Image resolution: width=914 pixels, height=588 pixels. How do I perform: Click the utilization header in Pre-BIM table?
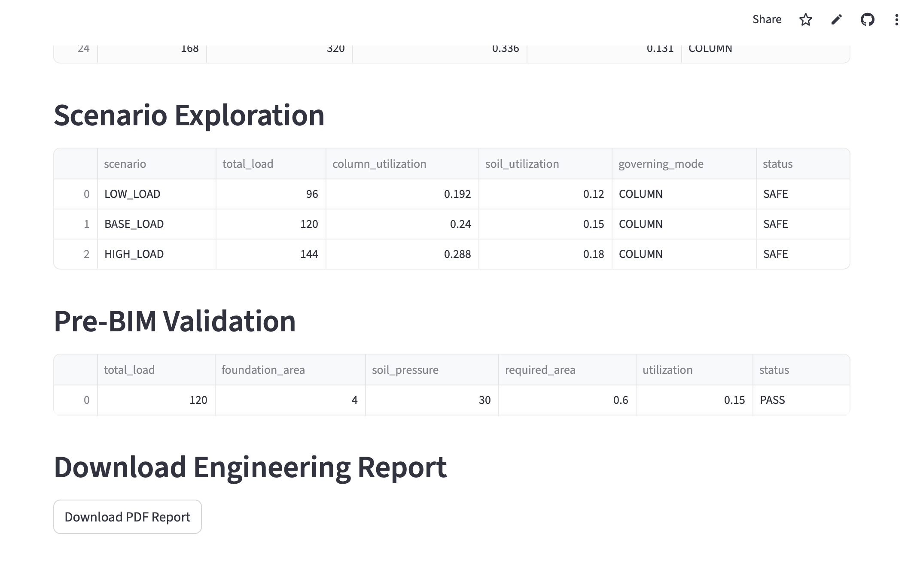point(694,370)
